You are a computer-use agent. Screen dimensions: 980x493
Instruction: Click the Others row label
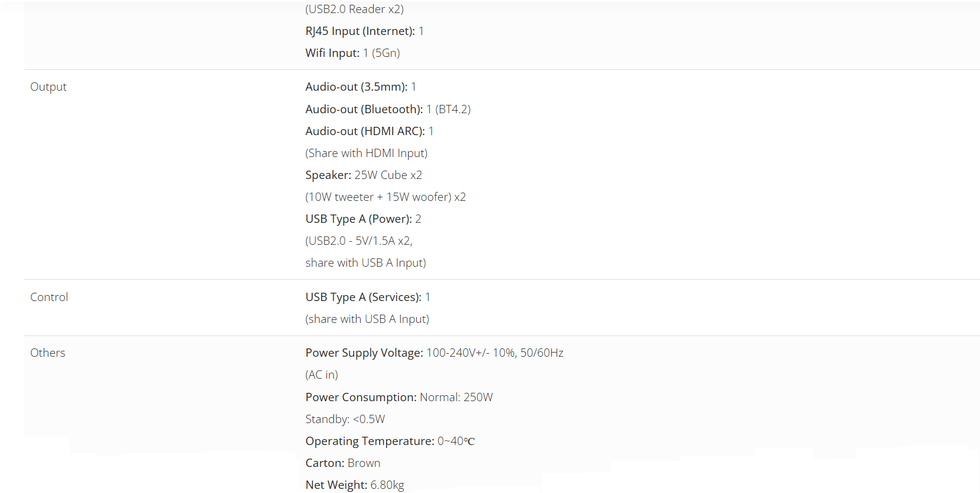point(48,353)
